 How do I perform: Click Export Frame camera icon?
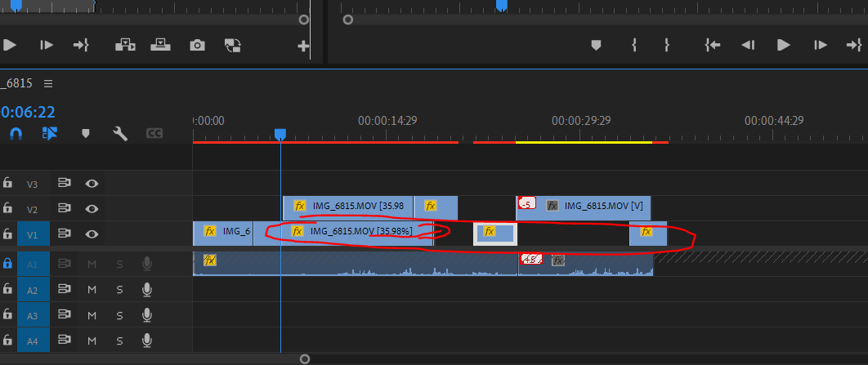pyautogui.click(x=197, y=46)
